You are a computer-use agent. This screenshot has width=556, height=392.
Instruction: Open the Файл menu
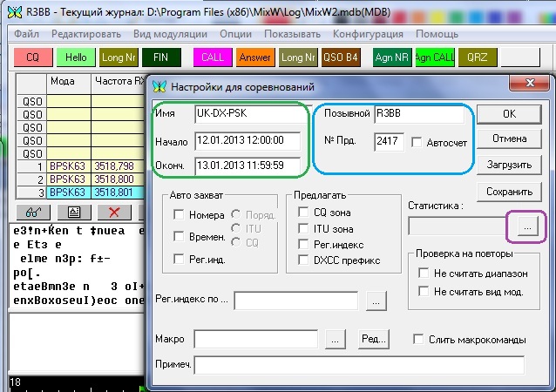point(26,33)
